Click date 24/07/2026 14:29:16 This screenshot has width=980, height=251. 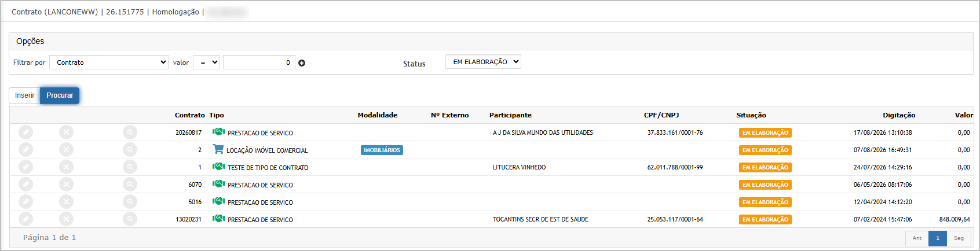[x=883, y=167]
